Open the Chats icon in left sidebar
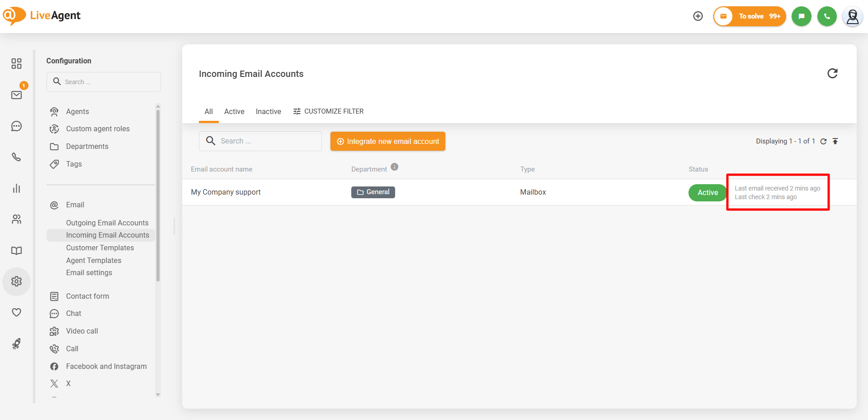868x420 pixels. [17, 126]
